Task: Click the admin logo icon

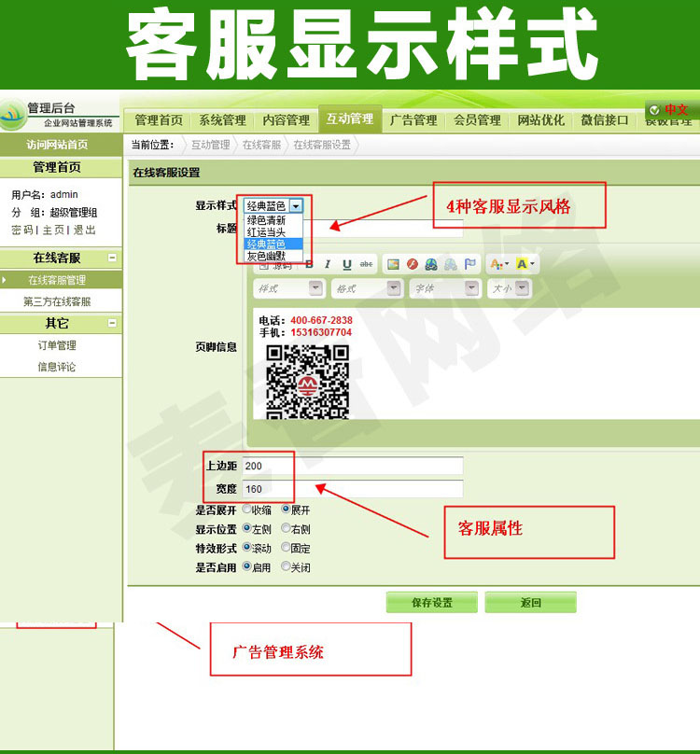Action: click(x=13, y=115)
